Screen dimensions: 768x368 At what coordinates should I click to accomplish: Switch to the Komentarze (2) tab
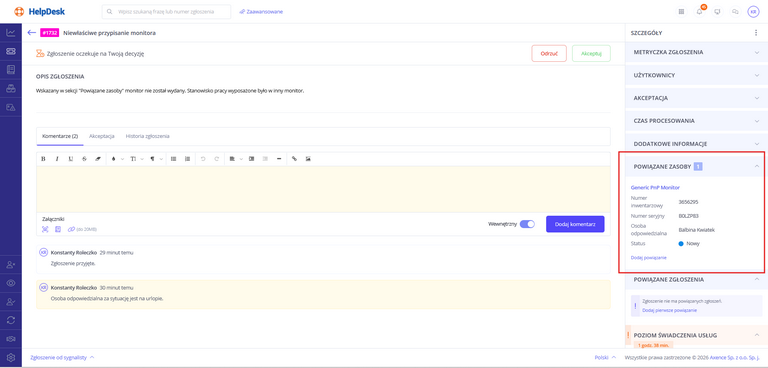60,136
